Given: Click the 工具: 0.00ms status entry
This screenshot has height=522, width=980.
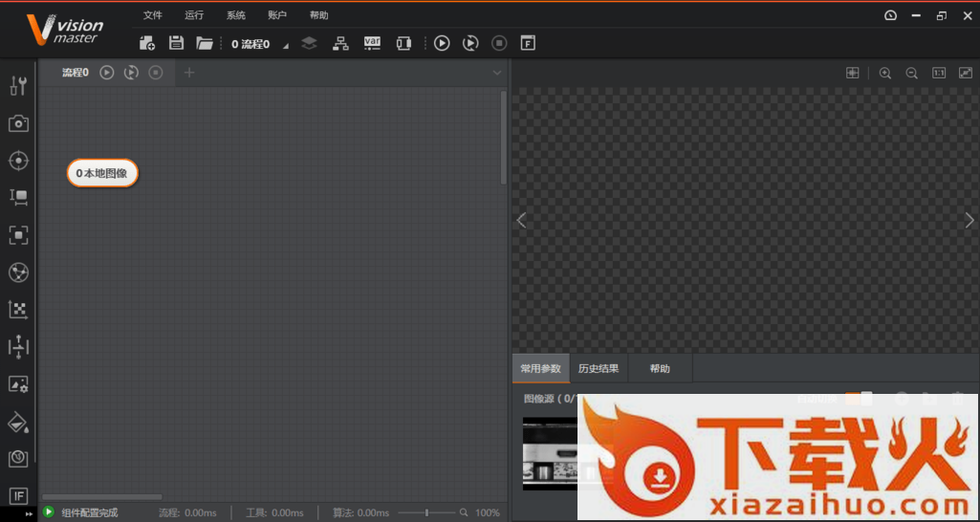Looking at the screenshot, I should pos(274,512).
